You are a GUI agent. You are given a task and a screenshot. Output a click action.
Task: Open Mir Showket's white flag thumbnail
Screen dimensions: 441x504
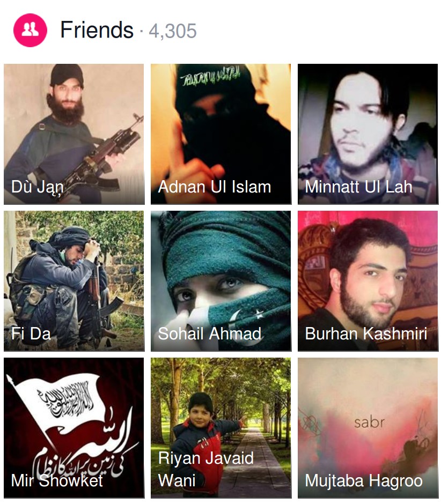tap(74, 428)
